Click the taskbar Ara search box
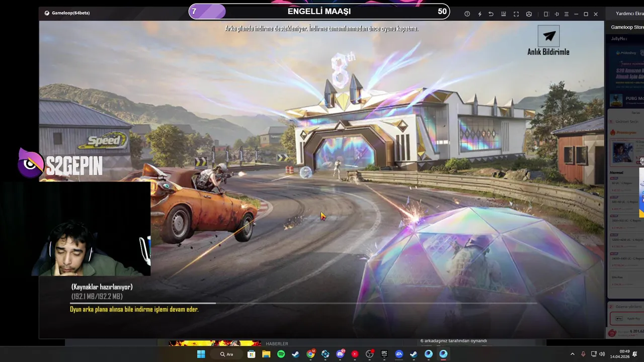 (227, 354)
